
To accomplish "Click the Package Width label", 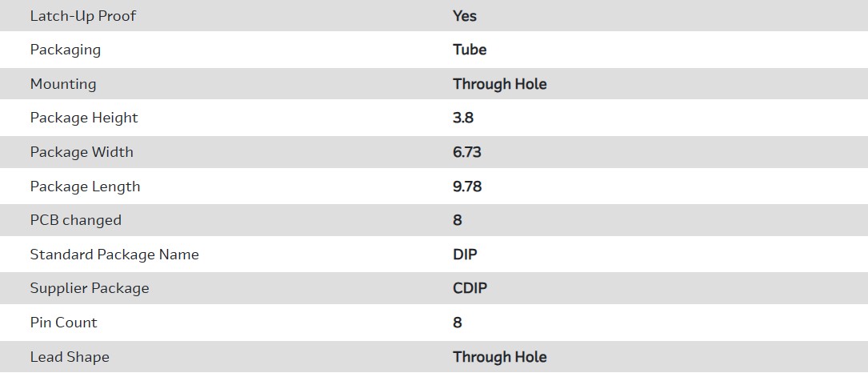I will click(x=82, y=152).
